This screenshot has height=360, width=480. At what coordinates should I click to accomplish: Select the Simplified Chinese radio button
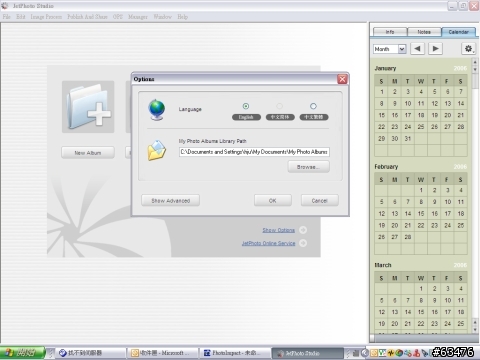tap(279, 106)
